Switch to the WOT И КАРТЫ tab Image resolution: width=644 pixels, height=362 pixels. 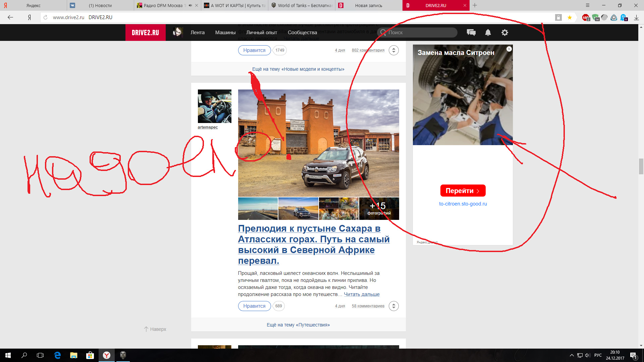coord(235,5)
